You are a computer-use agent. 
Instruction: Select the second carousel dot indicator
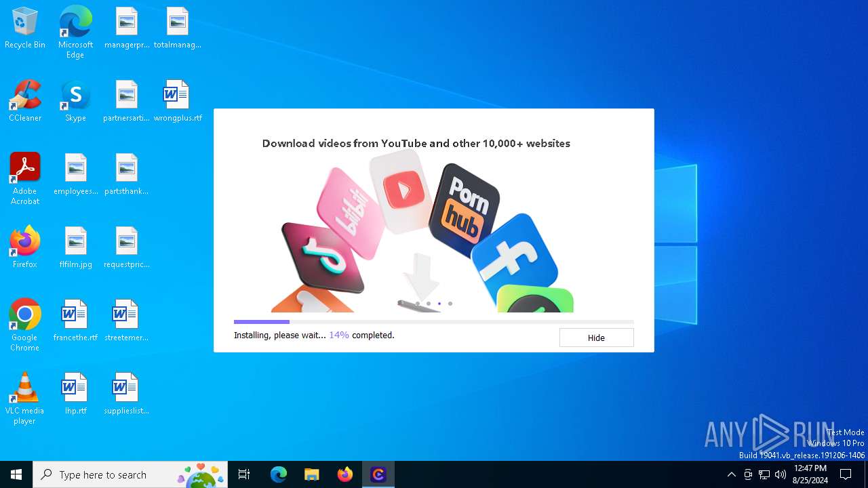click(429, 304)
